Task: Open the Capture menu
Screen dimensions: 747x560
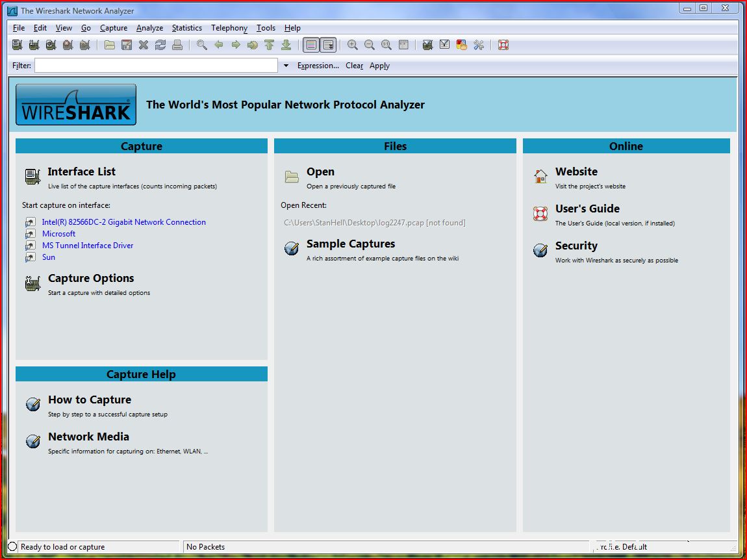Action: point(114,28)
